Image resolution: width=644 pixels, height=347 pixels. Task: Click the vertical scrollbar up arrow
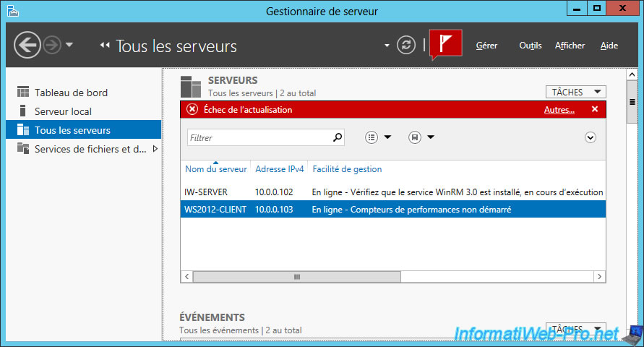tap(632, 74)
